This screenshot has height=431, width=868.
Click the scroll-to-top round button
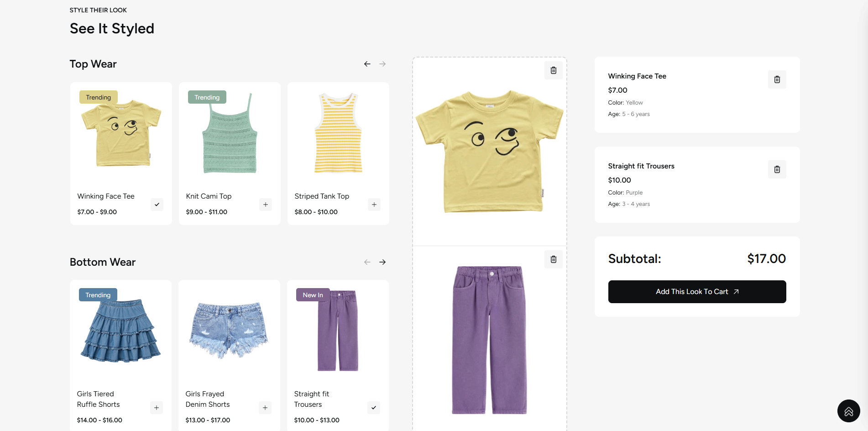849,411
